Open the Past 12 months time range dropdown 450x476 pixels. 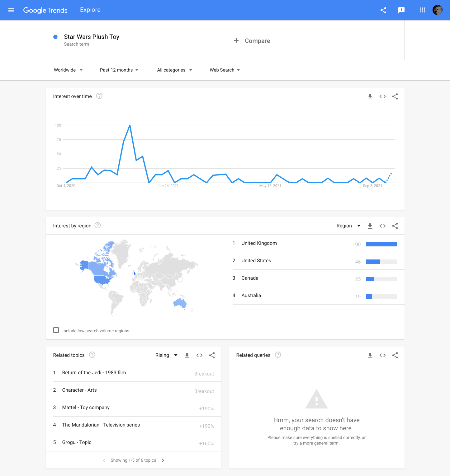[x=119, y=70]
